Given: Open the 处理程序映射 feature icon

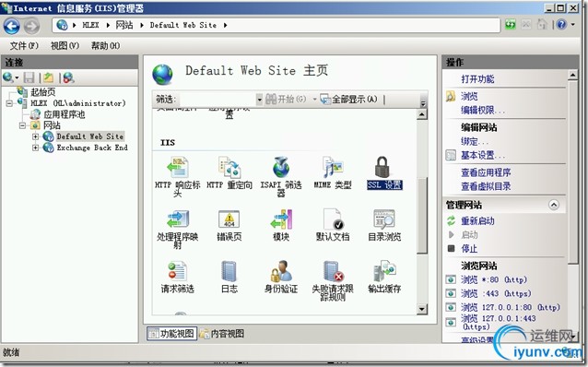Looking at the screenshot, I should click(x=178, y=219).
